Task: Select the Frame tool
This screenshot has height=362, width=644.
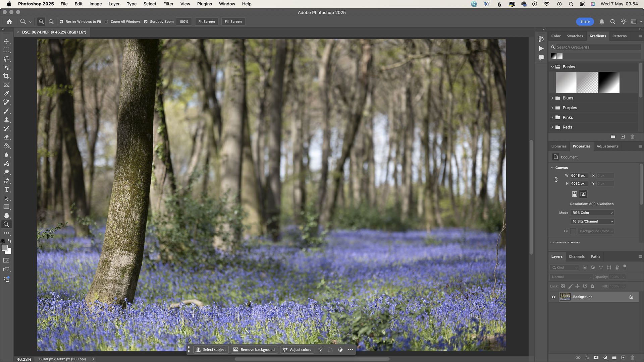Action: 6,85
